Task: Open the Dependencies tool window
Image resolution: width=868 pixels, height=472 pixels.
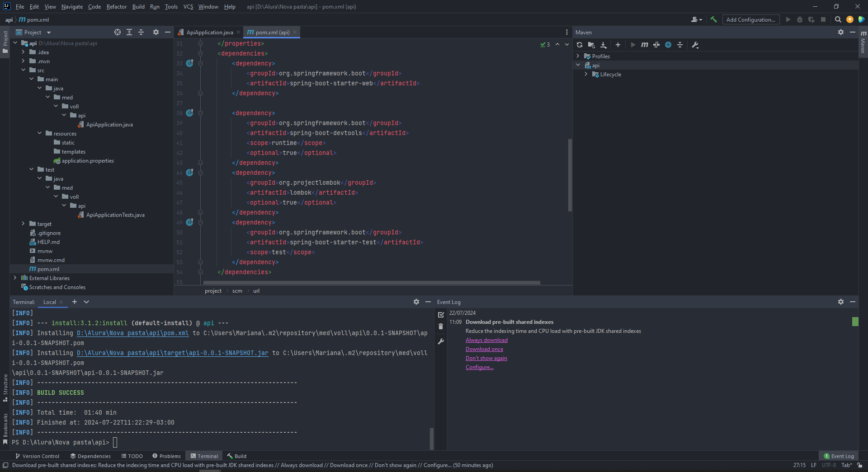Action: tap(90, 456)
